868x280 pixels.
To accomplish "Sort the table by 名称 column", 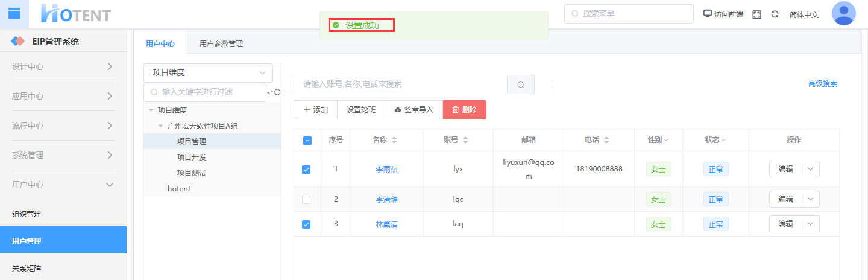I will tap(394, 140).
